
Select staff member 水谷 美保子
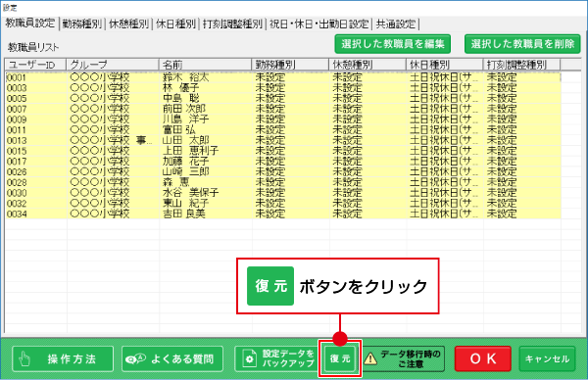tap(283, 193)
